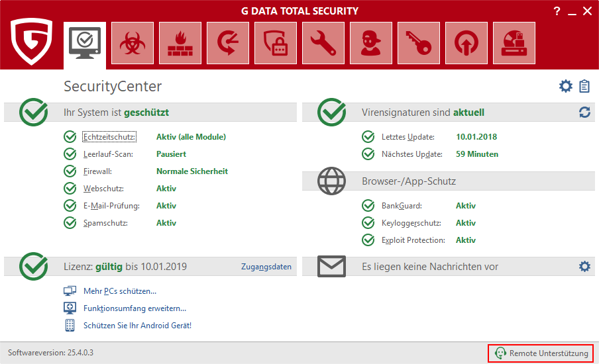599x364 pixels.
Task: Click the large system protected checkmark
Action: click(34, 112)
